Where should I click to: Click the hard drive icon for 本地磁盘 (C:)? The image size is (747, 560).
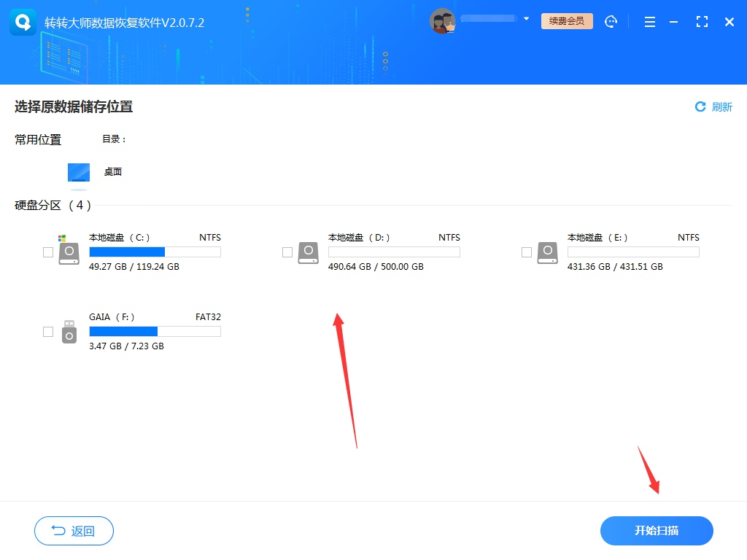[x=69, y=252]
